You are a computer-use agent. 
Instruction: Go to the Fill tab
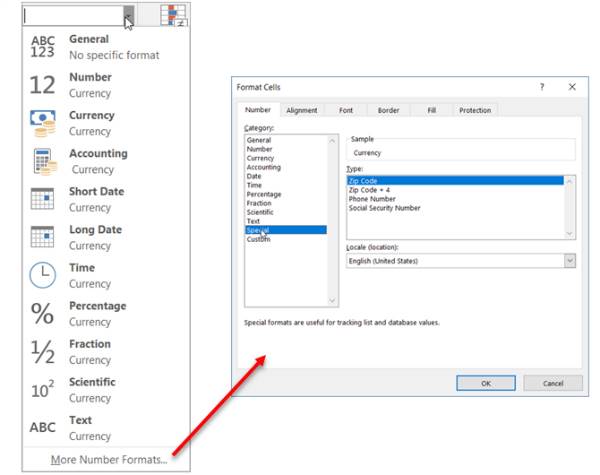click(x=431, y=110)
